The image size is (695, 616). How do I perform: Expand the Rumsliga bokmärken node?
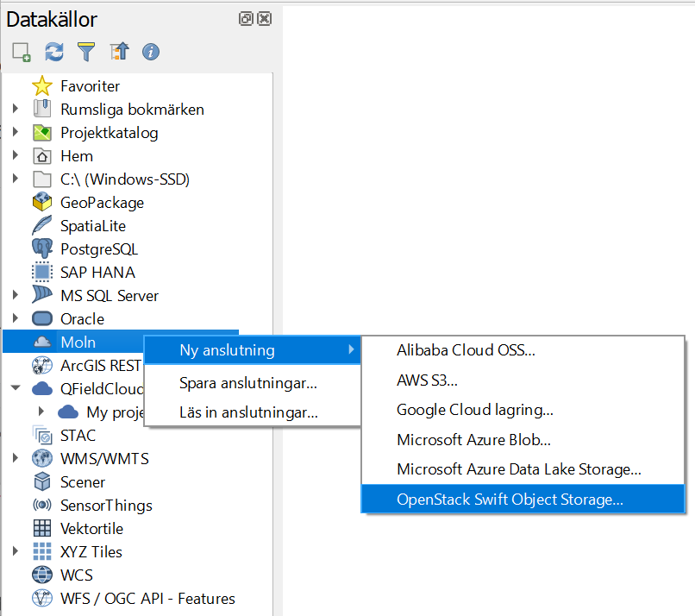[x=16, y=109]
